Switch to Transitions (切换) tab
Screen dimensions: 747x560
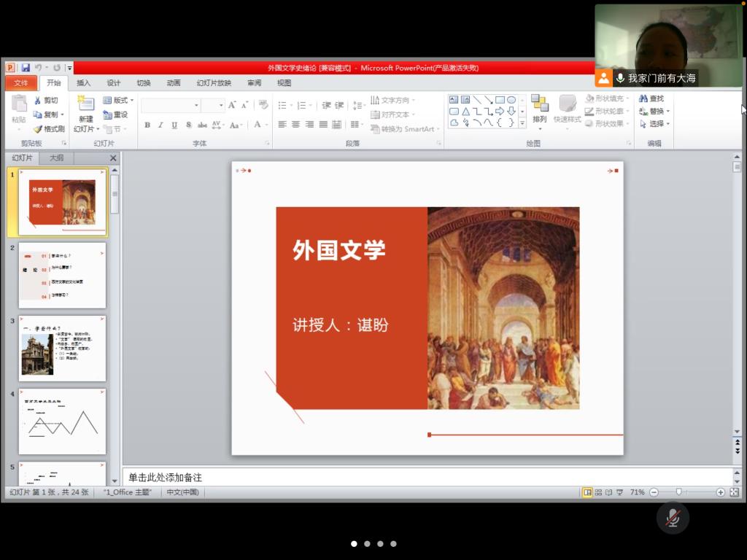pos(144,83)
